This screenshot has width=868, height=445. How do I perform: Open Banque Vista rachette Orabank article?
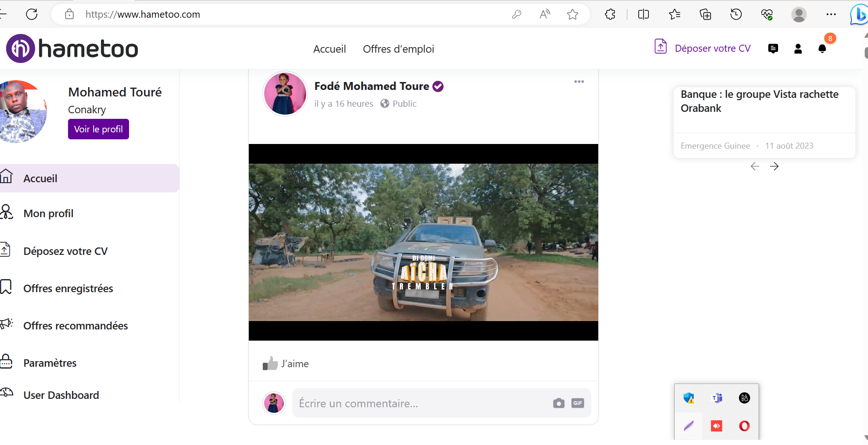click(759, 101)
